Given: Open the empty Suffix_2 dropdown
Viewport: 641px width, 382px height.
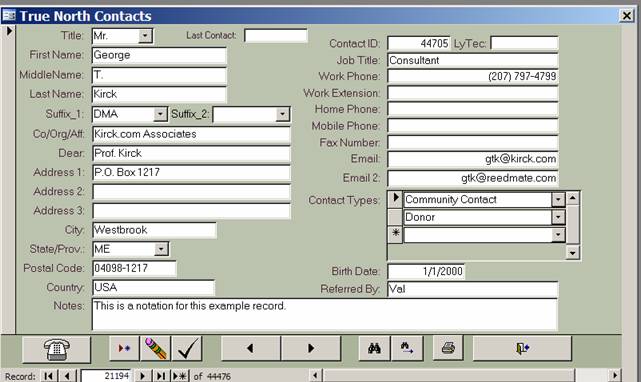Looking at the screenshot, I should (x=282, y=114).
